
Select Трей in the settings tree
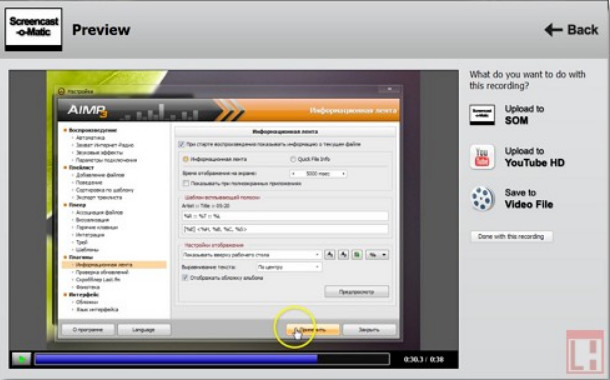pyautogui.click(x=82, y=242)
